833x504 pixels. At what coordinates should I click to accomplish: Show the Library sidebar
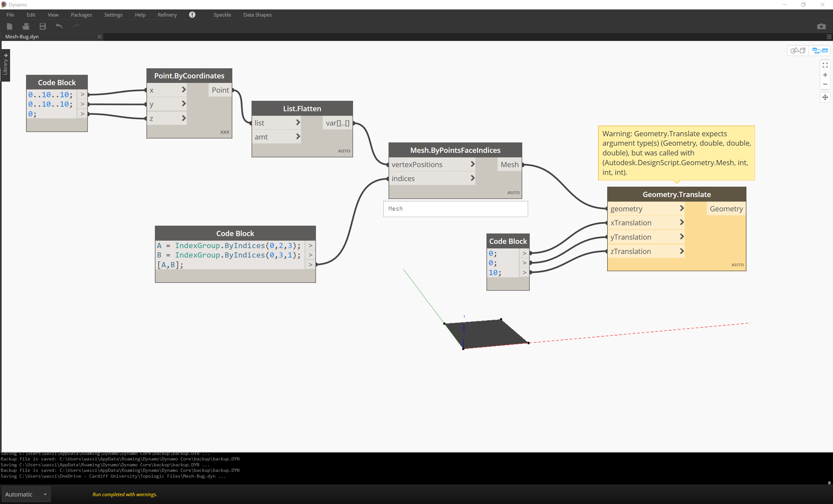pos(6,65)
